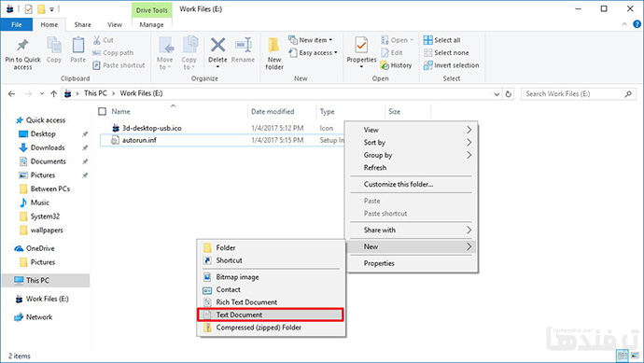Open the Help question mark icon

tap(637, 24)
